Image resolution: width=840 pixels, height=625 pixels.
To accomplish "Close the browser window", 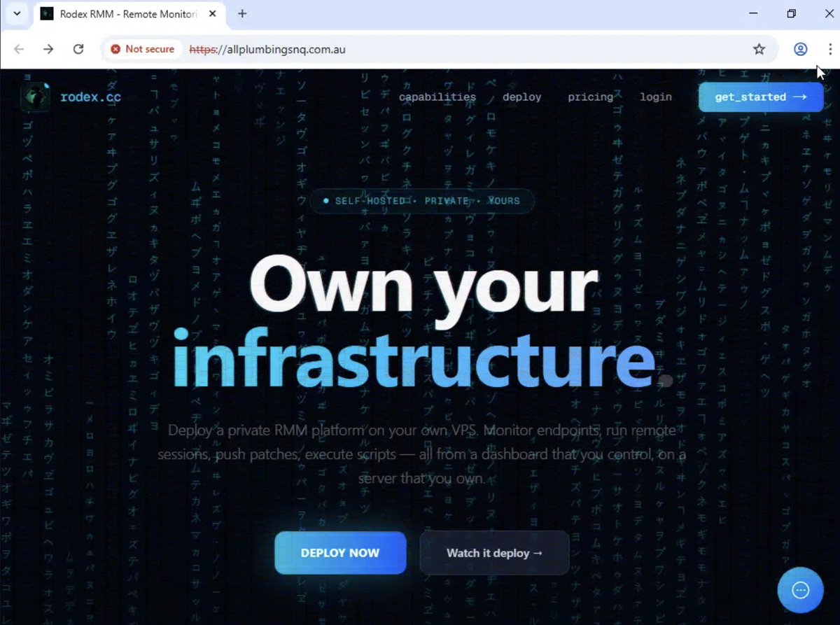I will tap(829, 13).
